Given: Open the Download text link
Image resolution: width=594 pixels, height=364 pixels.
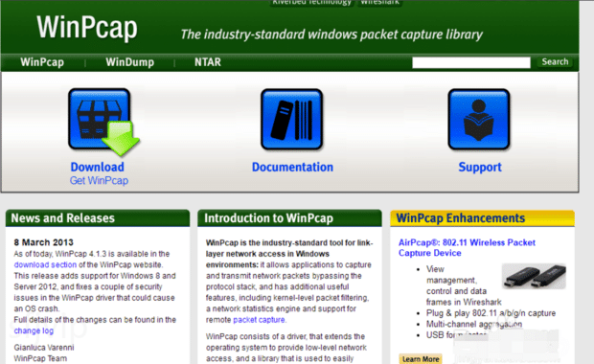Looking at the screenshot, I should click(98, 167).
